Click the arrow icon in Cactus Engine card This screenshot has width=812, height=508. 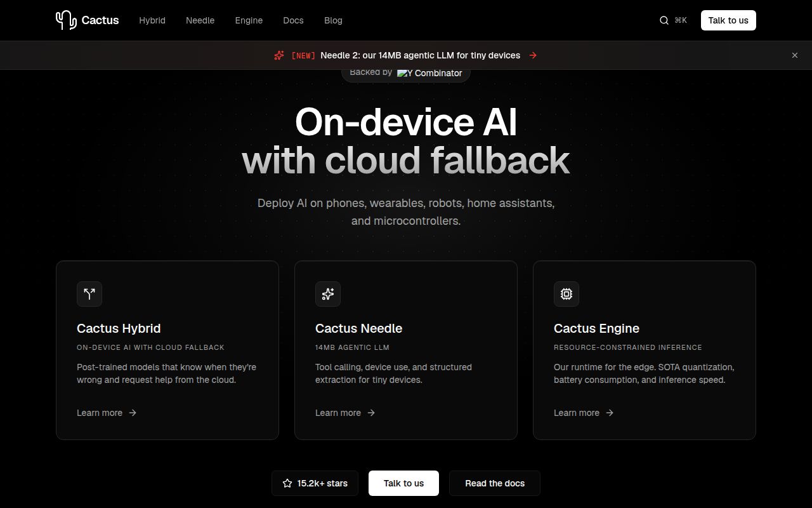[x=610, y=413]
